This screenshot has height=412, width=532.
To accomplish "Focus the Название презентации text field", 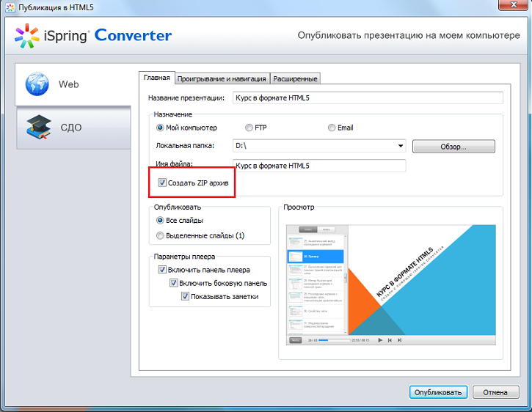I will pyautogui.click(x=368, y=98).
